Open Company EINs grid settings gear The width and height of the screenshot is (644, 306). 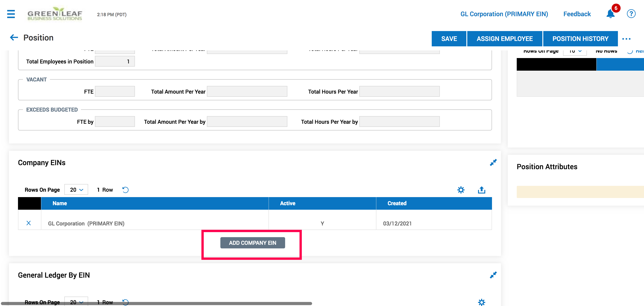[461, 190]
